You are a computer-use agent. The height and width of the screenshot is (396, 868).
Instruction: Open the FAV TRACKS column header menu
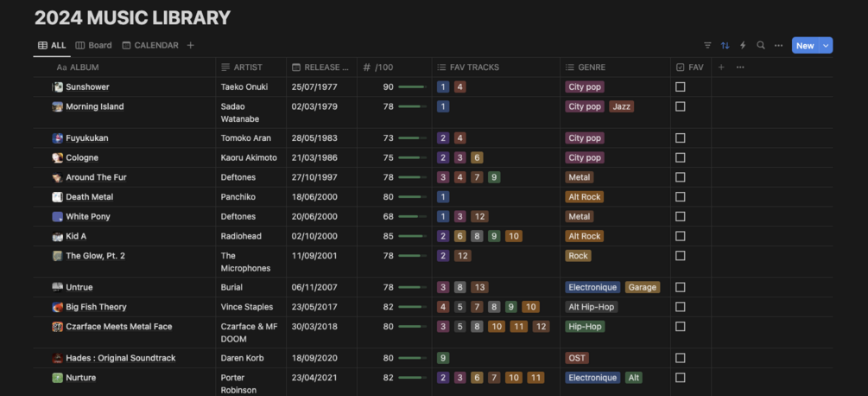click(x=496, y=67)
